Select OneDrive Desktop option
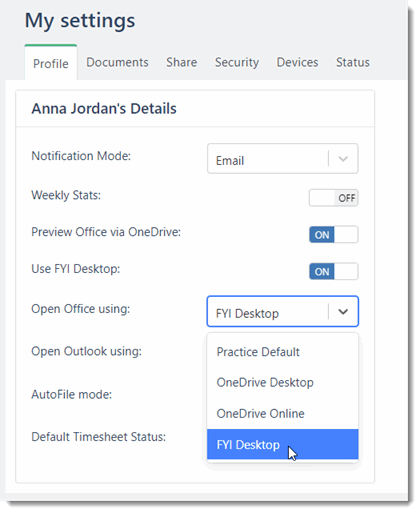Viewport: 420px width, 513px height. (x=283, y=383)
